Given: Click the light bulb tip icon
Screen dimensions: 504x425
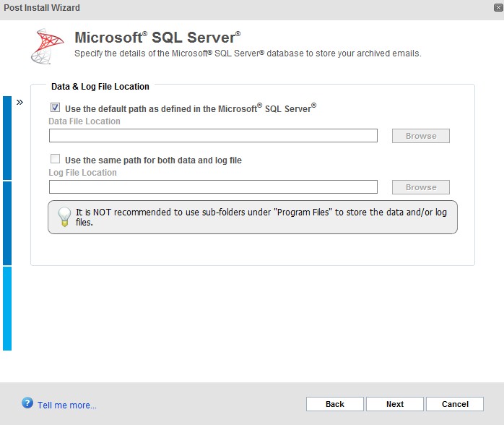Looking at the screenshot, I should click(x=64, y=217).
